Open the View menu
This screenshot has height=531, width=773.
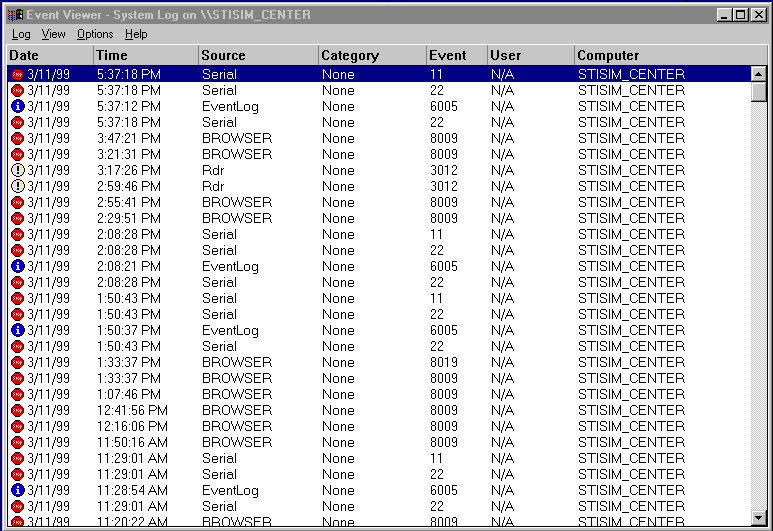point(53,34)
